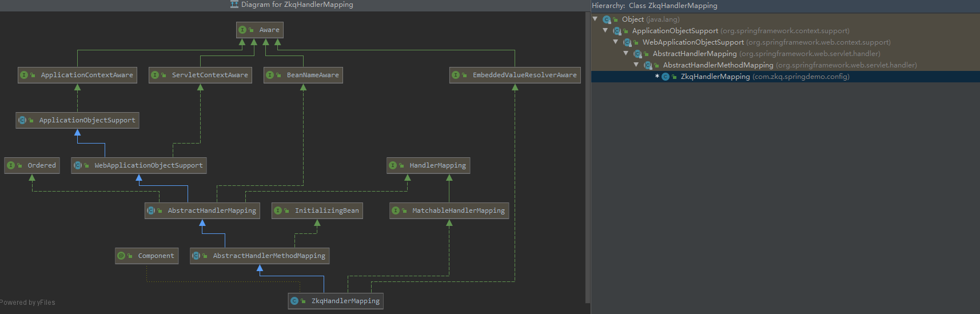
Task: Click the interface icon on ServletContextAware node
Action: tap(155, 75)
